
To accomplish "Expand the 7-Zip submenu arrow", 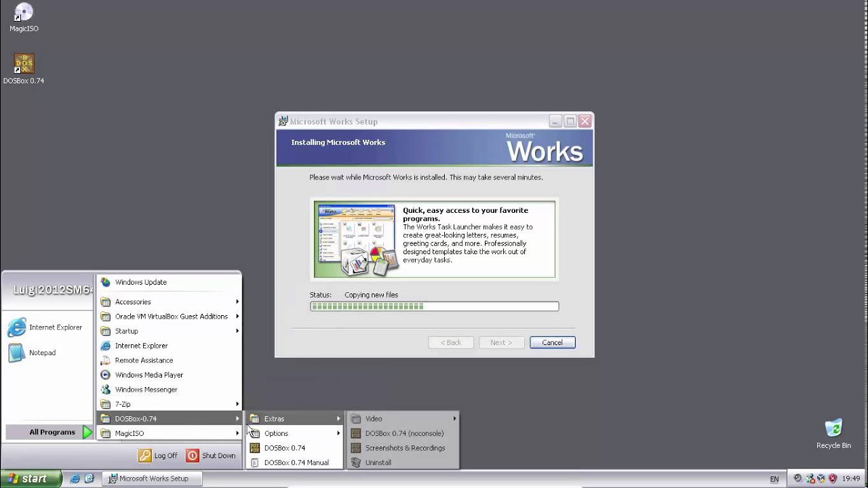I will 237,404.
